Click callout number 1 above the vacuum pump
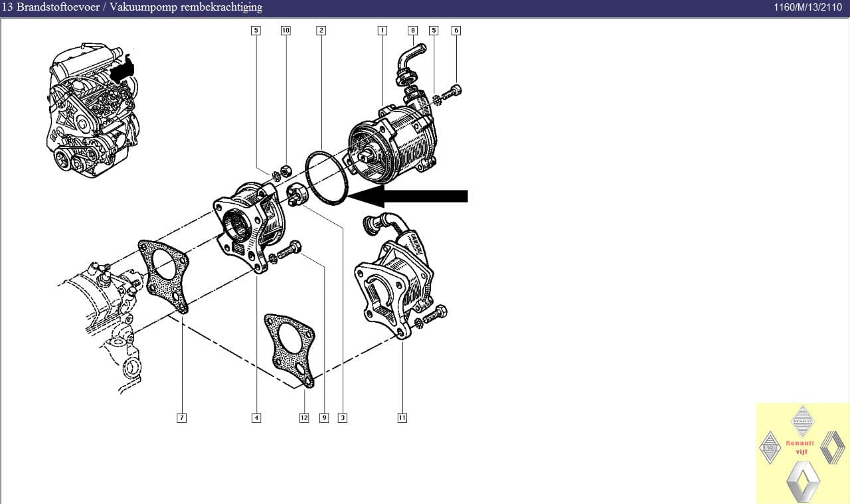This screenshot has height=504, width=850. pyautogui.click(x=382, y=31)
